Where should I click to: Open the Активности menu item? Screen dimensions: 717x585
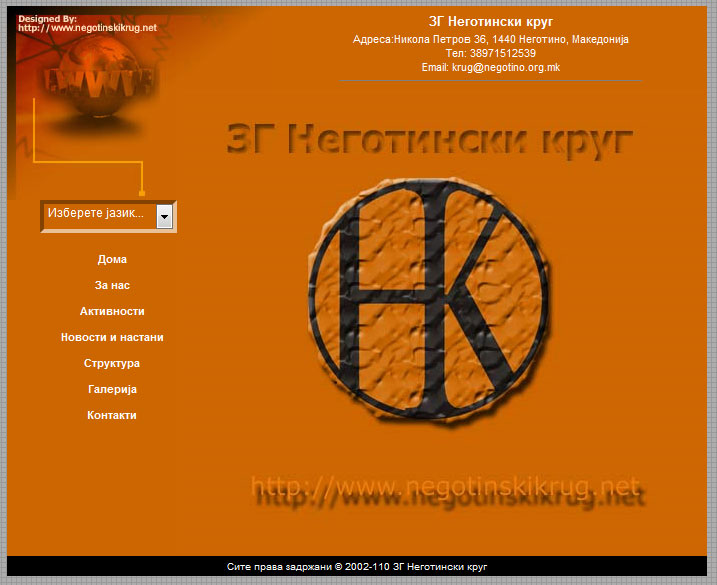[x=112, y=311]
